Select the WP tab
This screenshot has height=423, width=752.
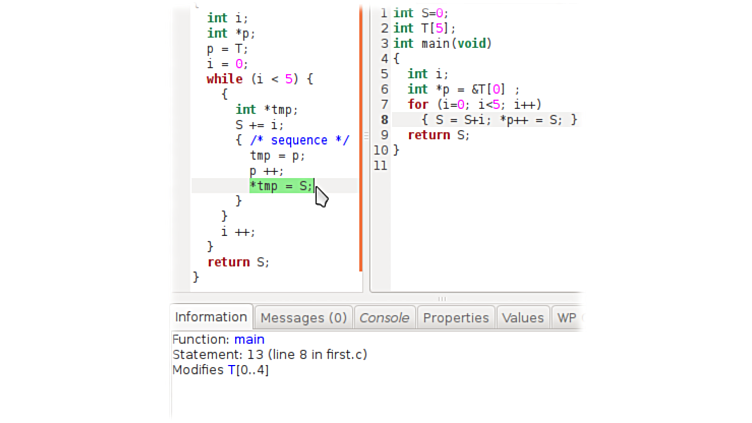click(566, 318)
